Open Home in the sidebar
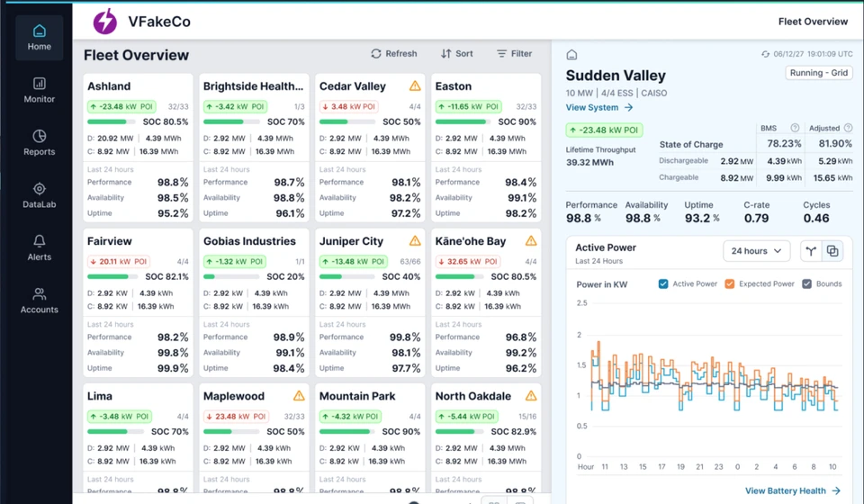The width and height of the screenshot is (864, 504). pyautogui.click(x=39, y=38)
